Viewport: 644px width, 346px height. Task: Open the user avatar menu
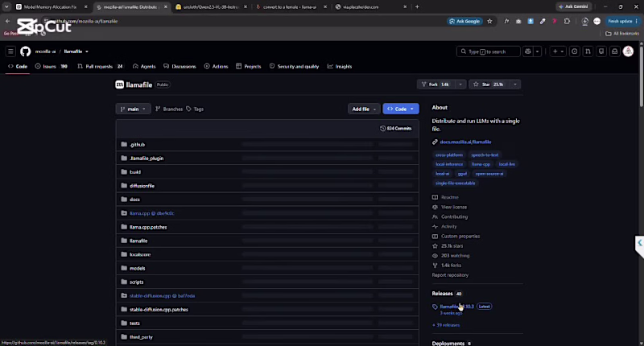pos(628,51)
